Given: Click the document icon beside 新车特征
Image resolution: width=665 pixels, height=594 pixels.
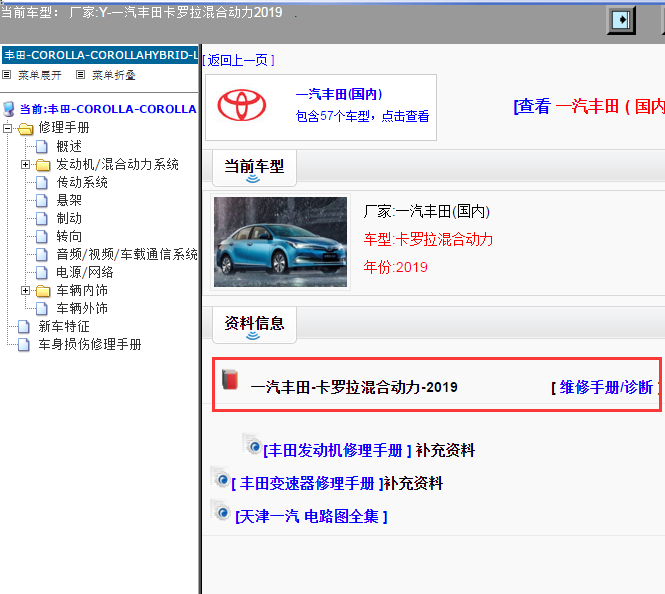Looking at the screenshot, I should (24, 327).
